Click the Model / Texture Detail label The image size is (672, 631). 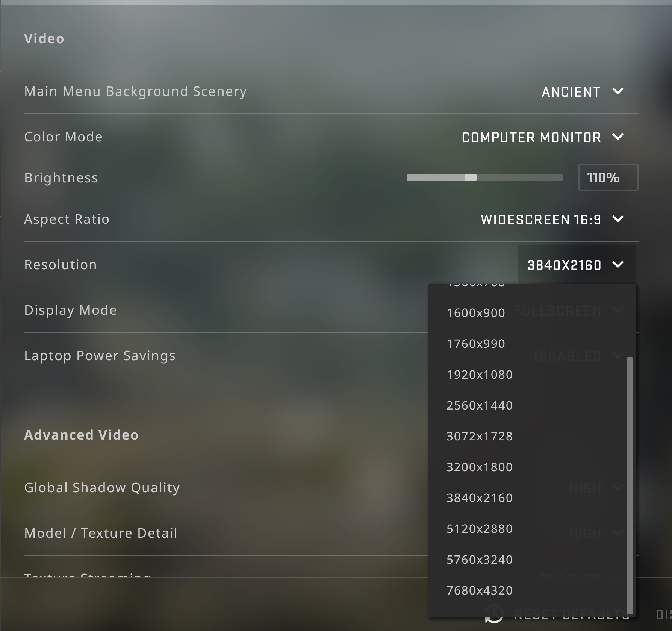[101, 533]
